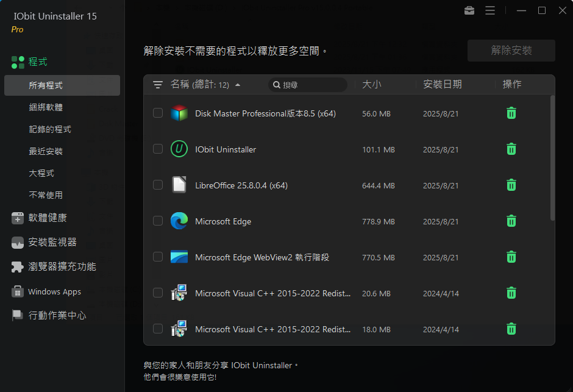Click the magnifier icon in the search box
Screen dimensions: 573x392
click(x=277, y=85)
